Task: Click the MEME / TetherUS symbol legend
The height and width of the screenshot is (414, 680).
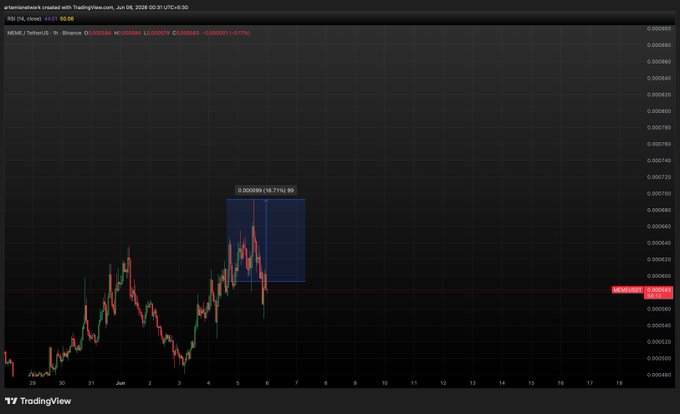Action: tap(44, 33)
